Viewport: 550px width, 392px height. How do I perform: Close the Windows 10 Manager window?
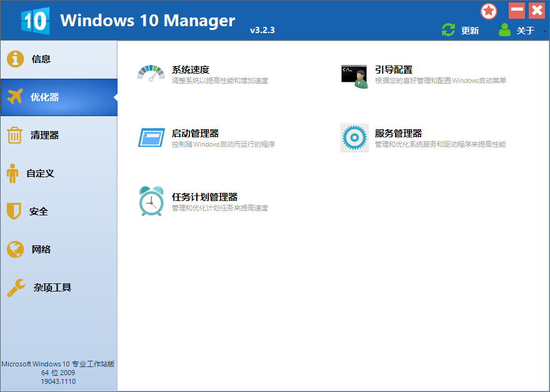(537, 11)
